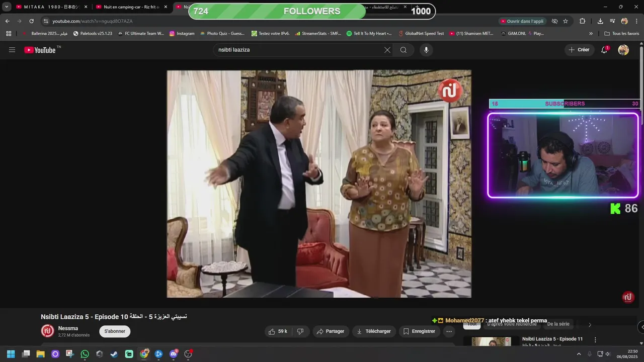The height and width of the screenshot is (362, 644).
Task: Open the YouTube guide hamburger menu
Action: pyautogui.click(x=12, y=50)
